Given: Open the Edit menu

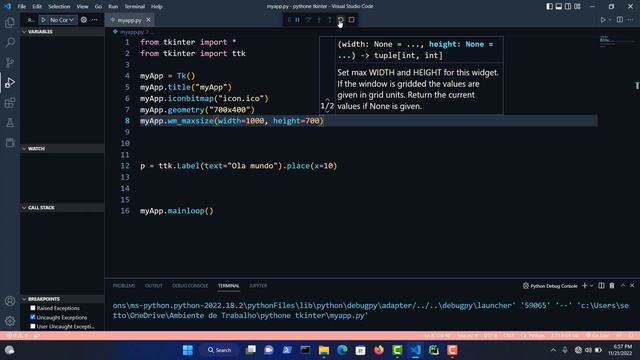Looking at the screenshot, I should click(37, 7).
